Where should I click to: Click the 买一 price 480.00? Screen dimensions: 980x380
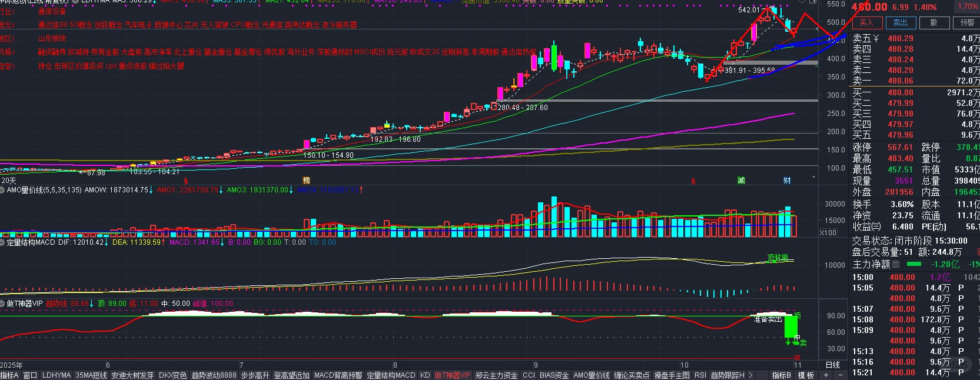(x=901, y=92)
